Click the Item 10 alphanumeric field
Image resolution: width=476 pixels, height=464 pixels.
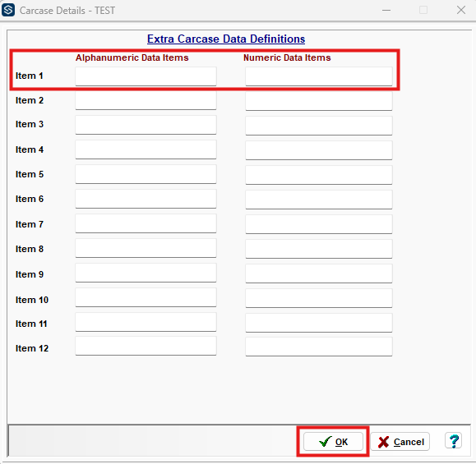(x=146, y=298)
